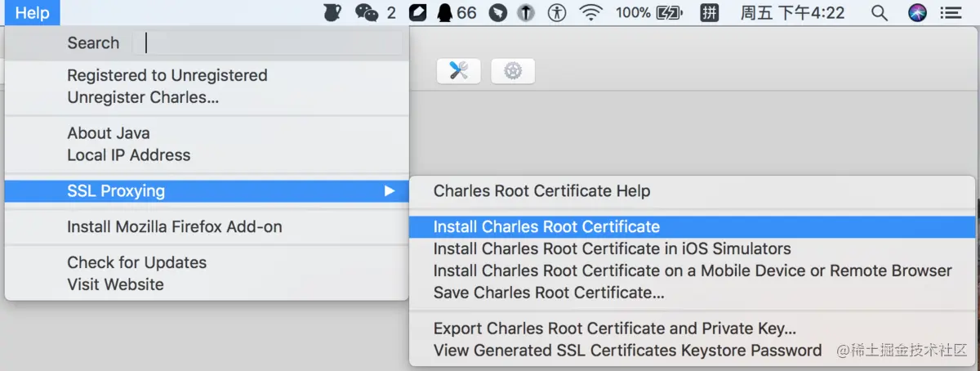Select Install Mozilla Firefox Add-on
This screenshot has width=980, height=371.
pos(207,227)
